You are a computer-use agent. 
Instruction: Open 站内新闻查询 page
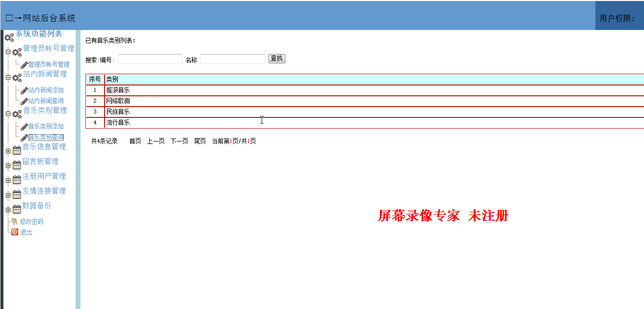[x=46, y=101]
